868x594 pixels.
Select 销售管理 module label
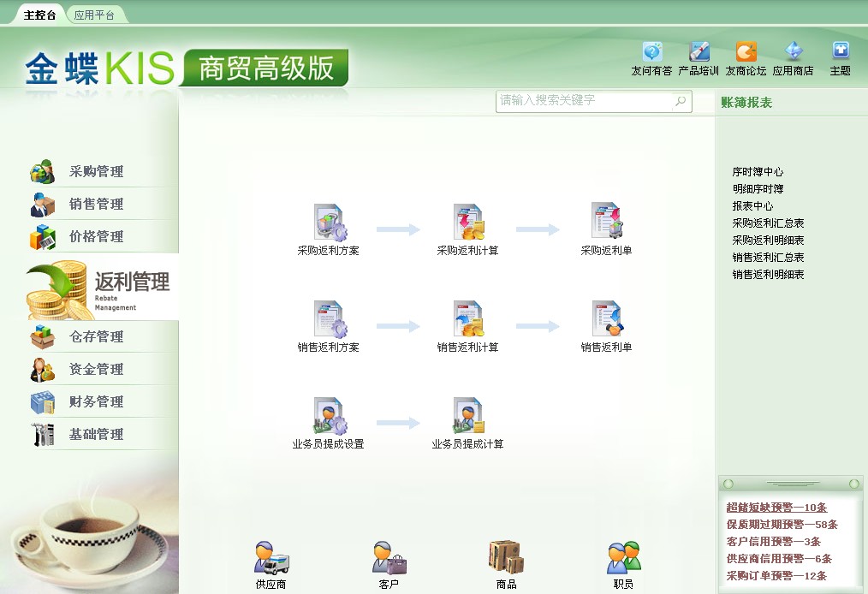[x=97, y=205]
